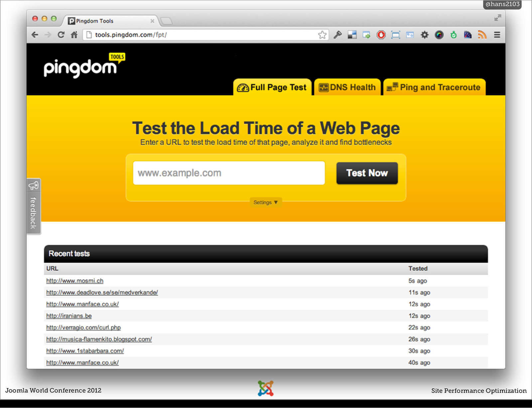The height and width of the screenshot is (410, 532).
Task: Open the http://www.mosmi.ch link
Action: pyautogui.click(x=75, y=281)
